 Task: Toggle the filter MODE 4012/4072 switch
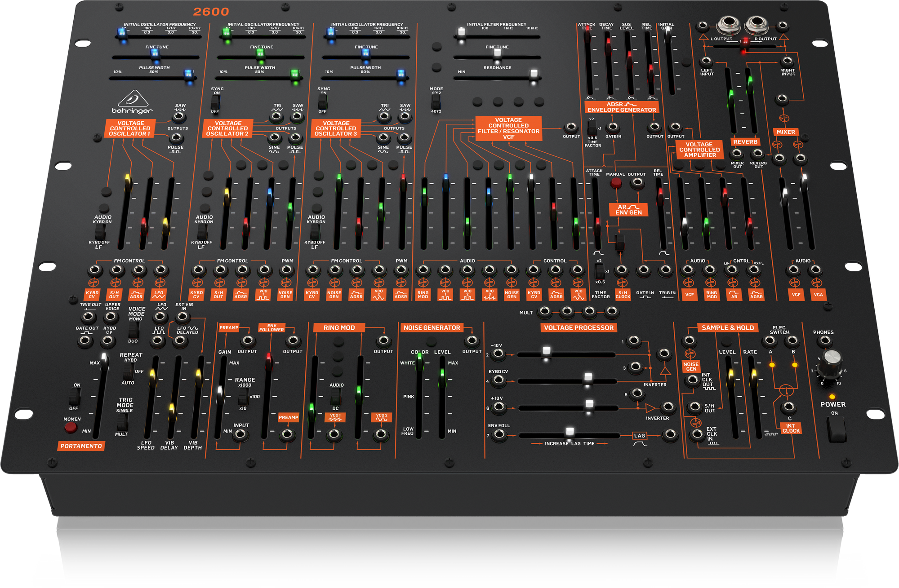click(x=436, y=102)
